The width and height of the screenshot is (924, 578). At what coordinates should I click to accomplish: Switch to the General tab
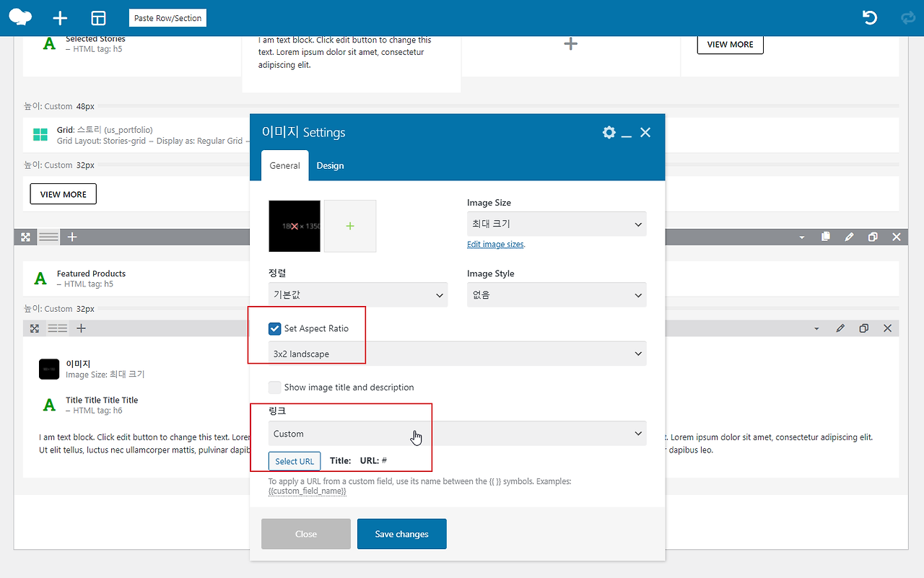(284, 165)
